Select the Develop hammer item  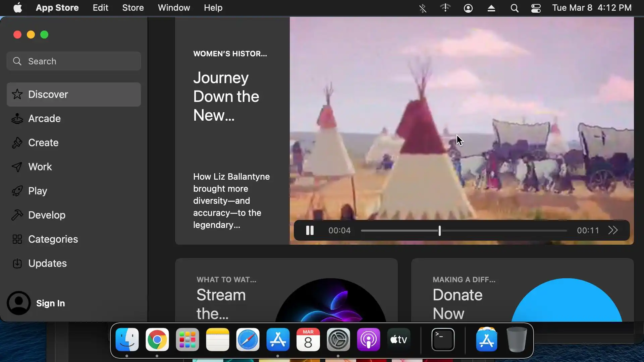pos(47,215)
